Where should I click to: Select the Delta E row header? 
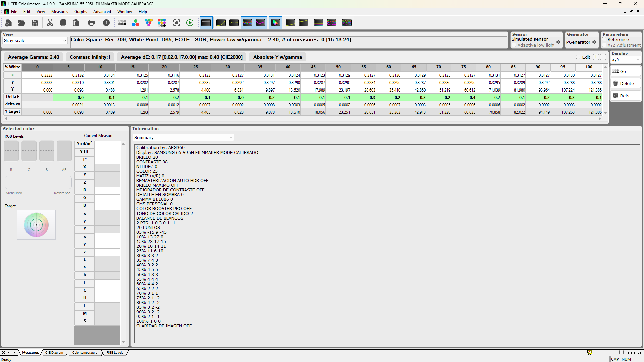coord(12,97)
